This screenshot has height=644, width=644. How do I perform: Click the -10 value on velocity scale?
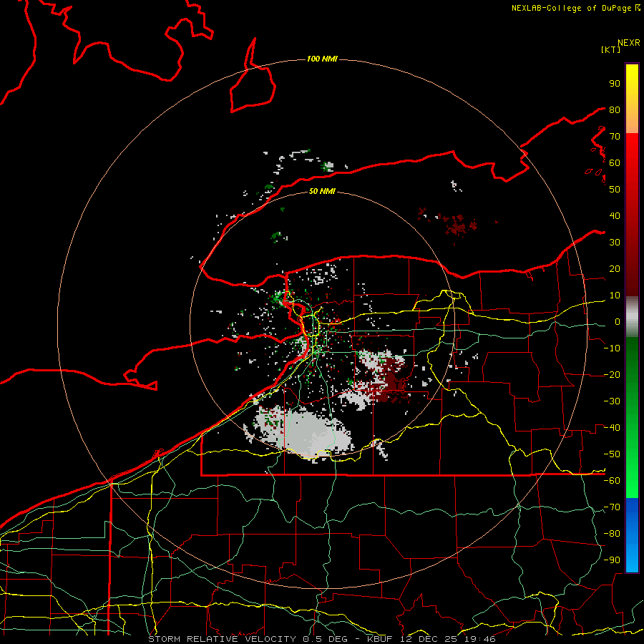coord(612,348)
